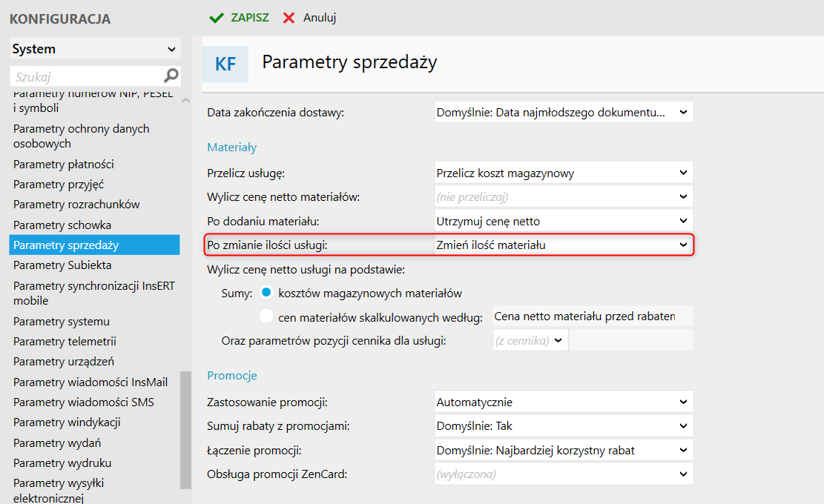Click the green ZAPISZ checkmark icon

[217, 18]
